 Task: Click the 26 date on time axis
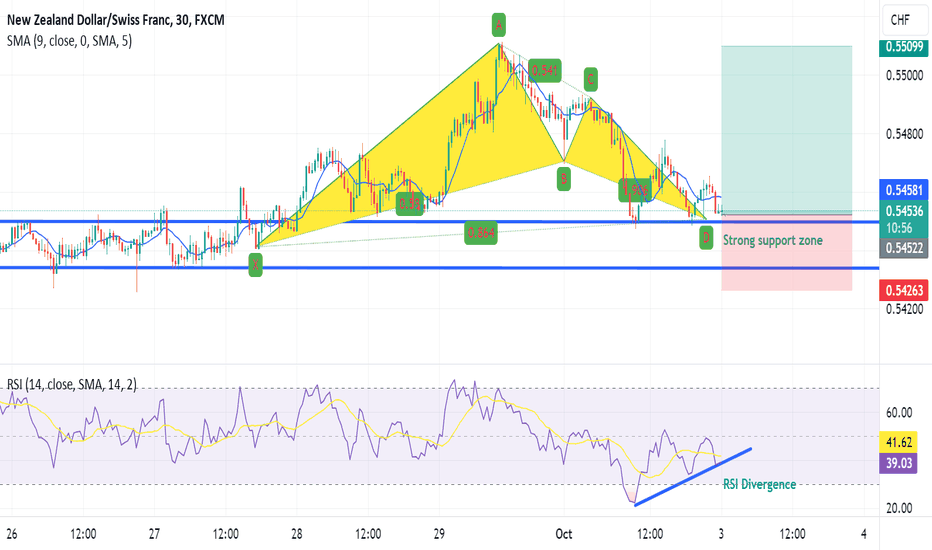click(12, 534)
